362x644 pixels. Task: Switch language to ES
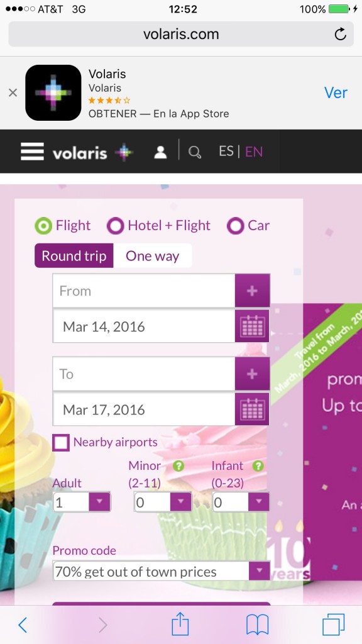coord(226,151)
